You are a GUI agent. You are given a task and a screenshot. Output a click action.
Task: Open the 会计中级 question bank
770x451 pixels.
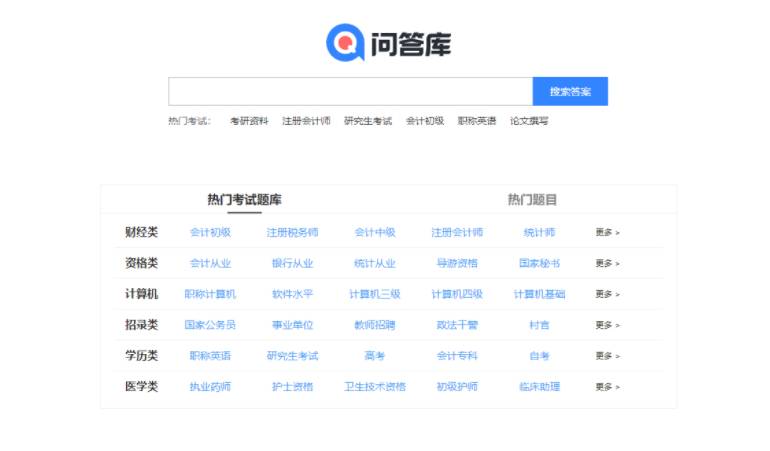[375, 232]
